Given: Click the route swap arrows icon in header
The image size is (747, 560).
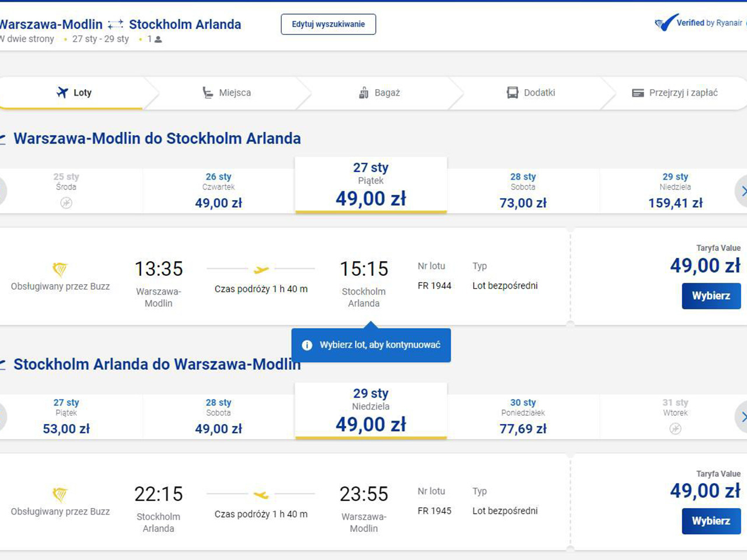Looking at the screenshot, I should click(116, 24).
